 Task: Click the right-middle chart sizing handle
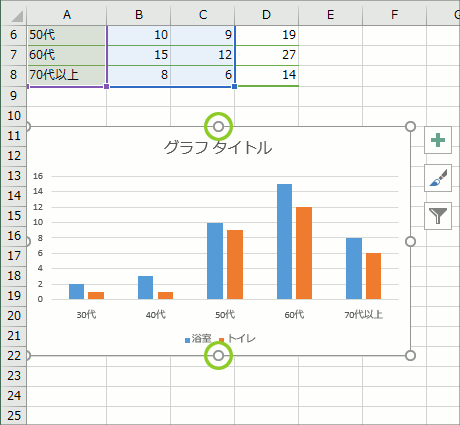click(410, 241)
